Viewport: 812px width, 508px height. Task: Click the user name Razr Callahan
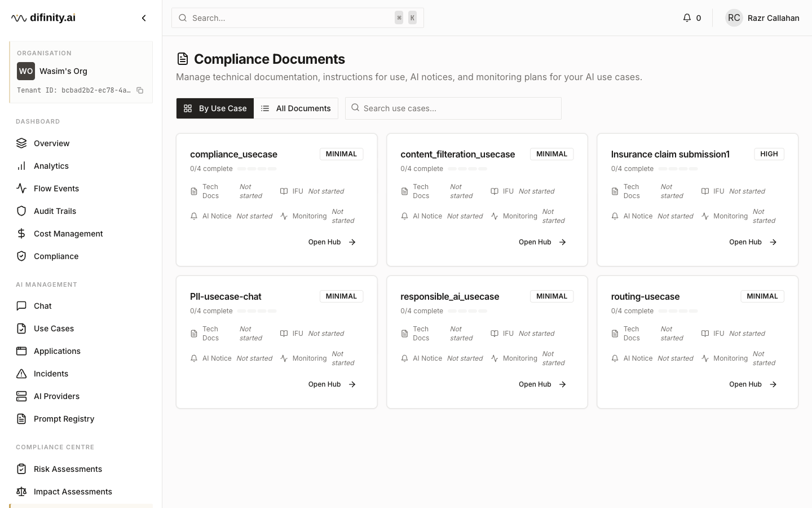pyautogui.click(x=774, y=18)
